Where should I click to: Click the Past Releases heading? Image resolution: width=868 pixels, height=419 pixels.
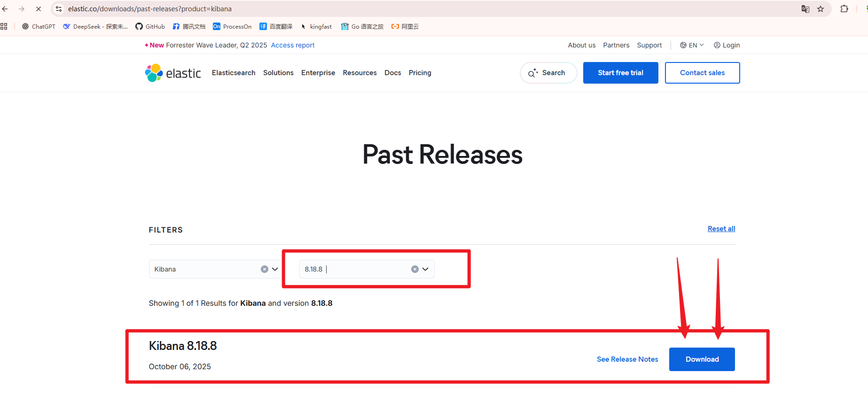click(x=443, y=155)
